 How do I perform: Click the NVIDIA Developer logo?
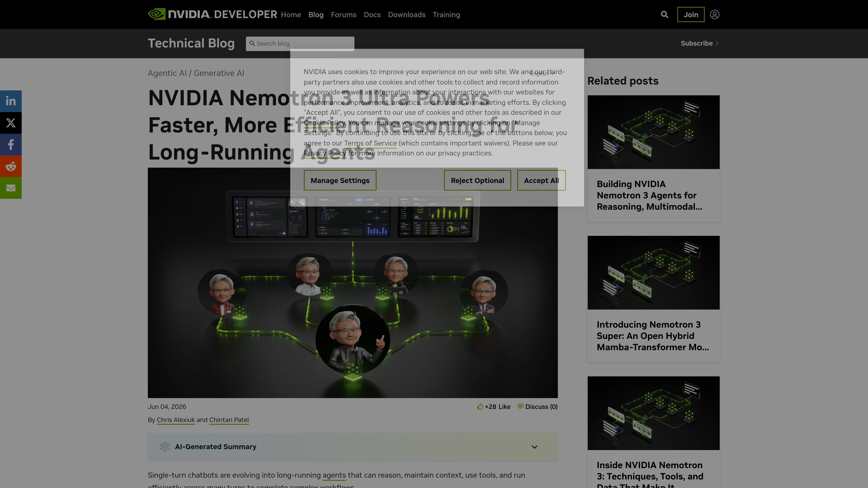[x=212, y=14]
